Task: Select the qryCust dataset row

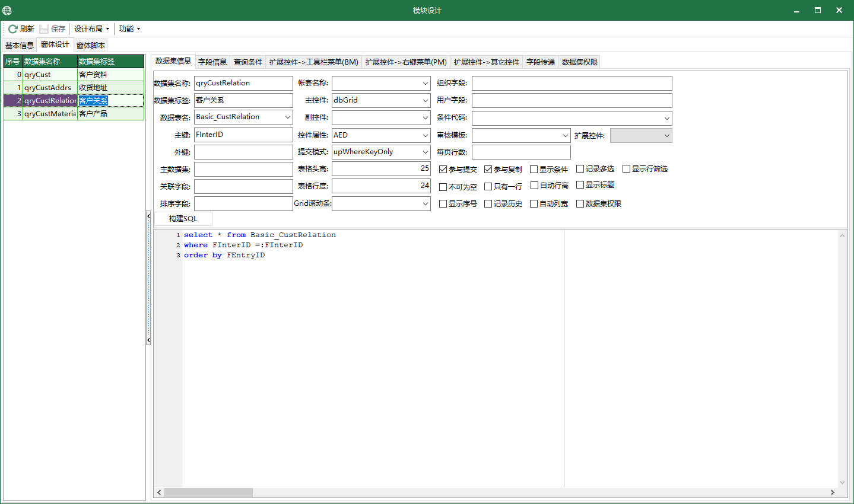Action: [x=74, y=75]
